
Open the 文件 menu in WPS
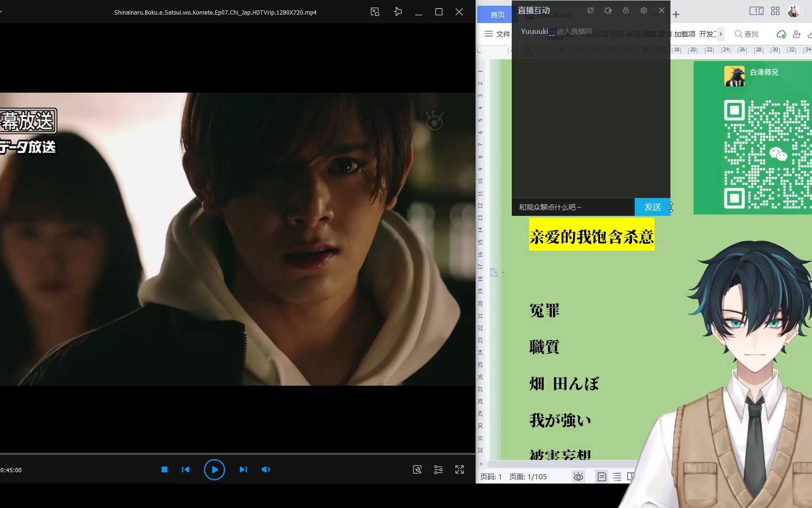(x=497, y=34)
